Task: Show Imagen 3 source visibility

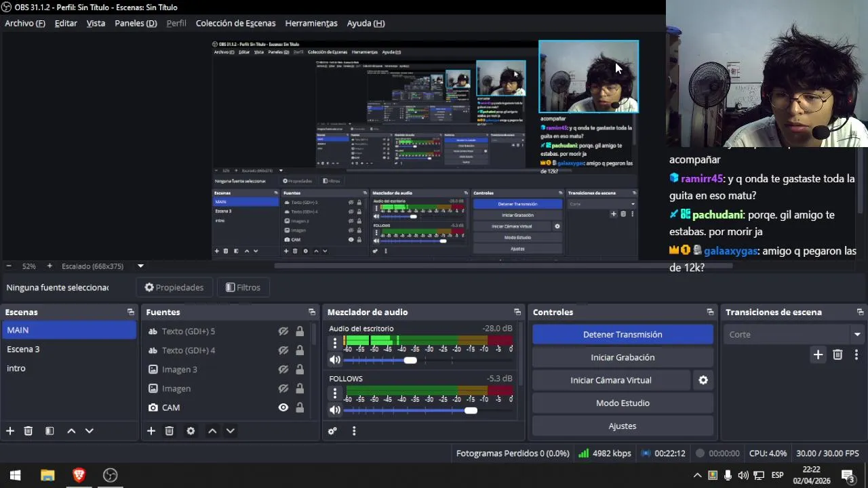Action: pyautogui.click(x=283, y=369)
